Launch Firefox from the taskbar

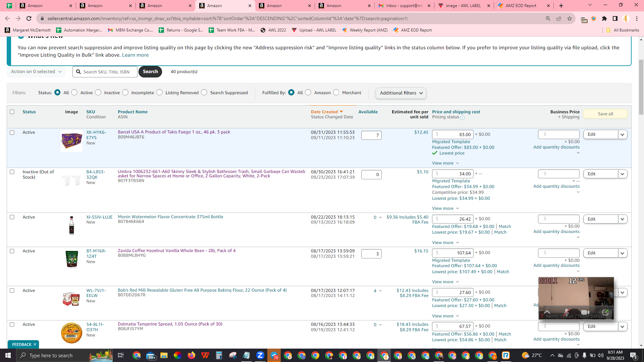(x=191, y=355)
